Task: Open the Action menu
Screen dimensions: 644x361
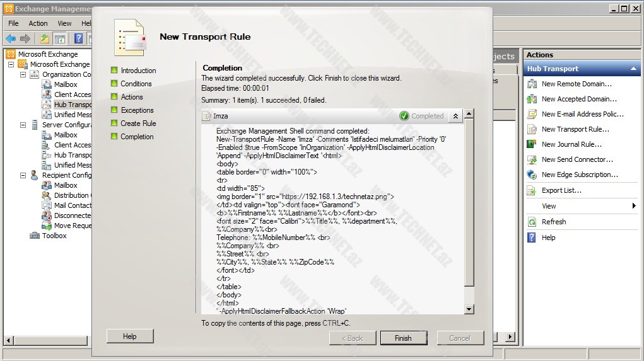Action: pos(38,23)
